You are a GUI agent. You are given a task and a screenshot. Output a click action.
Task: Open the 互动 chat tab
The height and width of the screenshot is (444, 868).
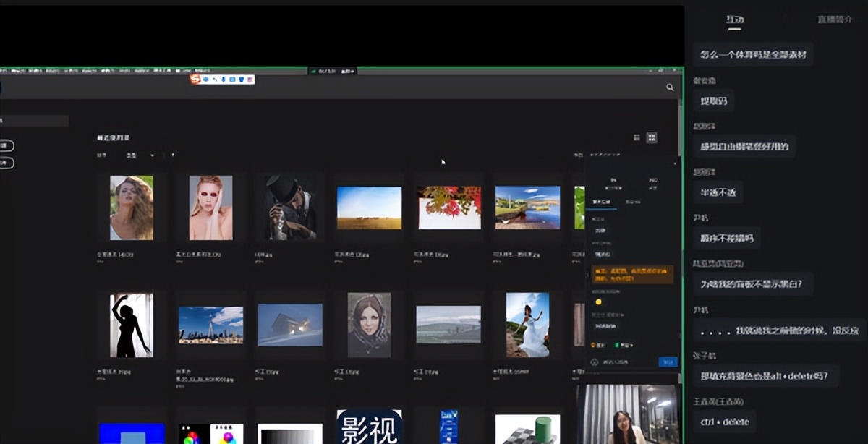coord(734,20)
